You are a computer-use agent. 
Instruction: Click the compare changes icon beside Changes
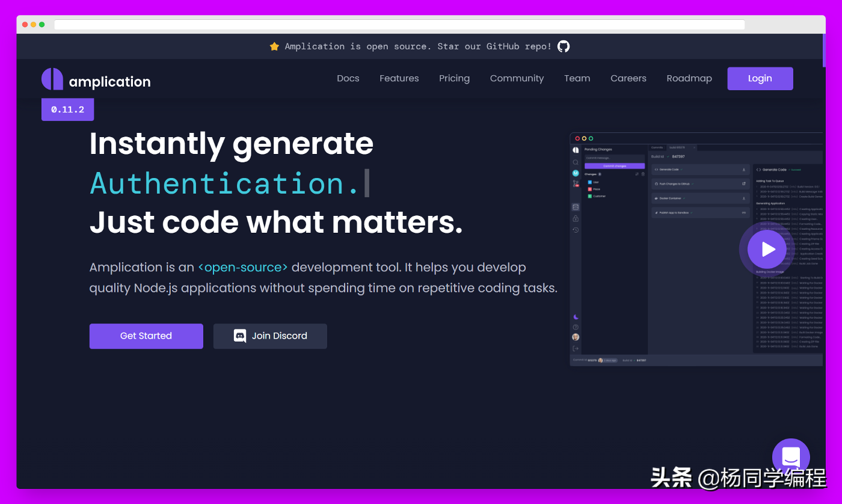click(x=637, y=174)
